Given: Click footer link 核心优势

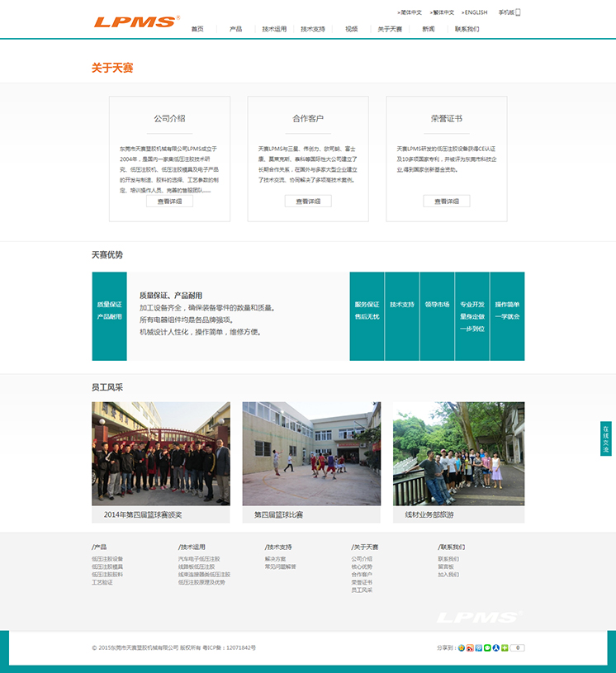Looking at the screenshot, I should pos(362,566).
